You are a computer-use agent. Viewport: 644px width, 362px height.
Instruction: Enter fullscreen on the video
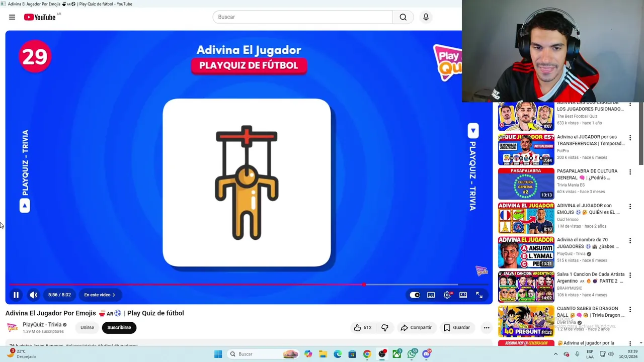tap(479, 295)
